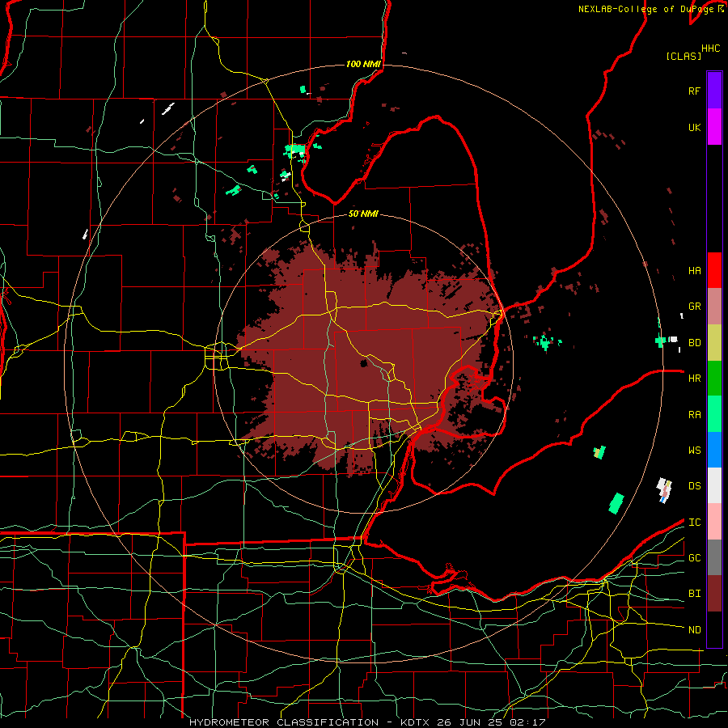Click the NEXLAB-College of DuPage text

[645, 9]
